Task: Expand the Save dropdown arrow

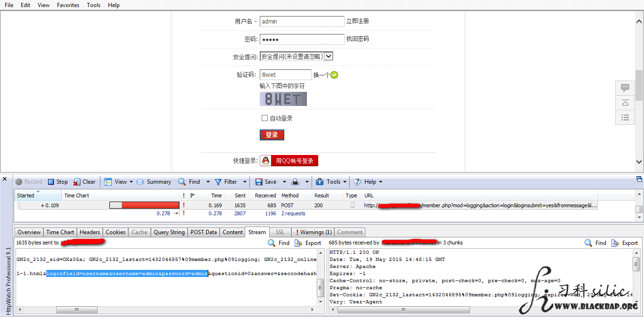Action: coord(284,182)
